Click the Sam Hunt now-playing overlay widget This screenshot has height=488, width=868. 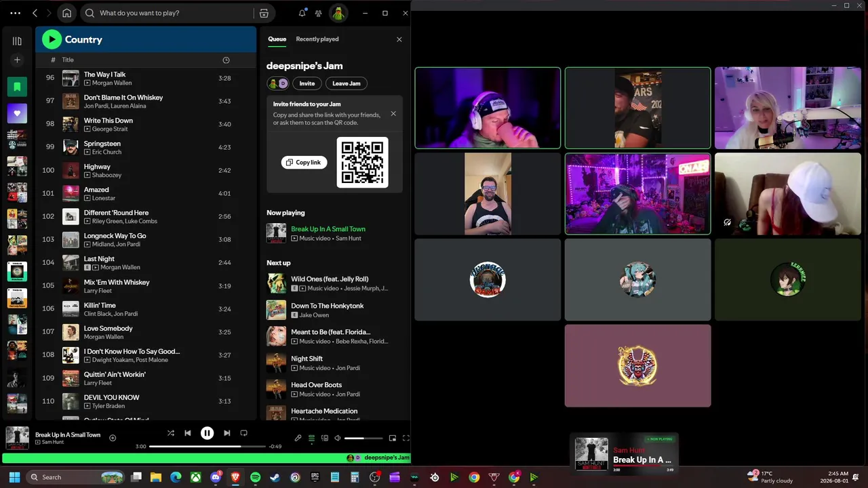pos(624,453)
